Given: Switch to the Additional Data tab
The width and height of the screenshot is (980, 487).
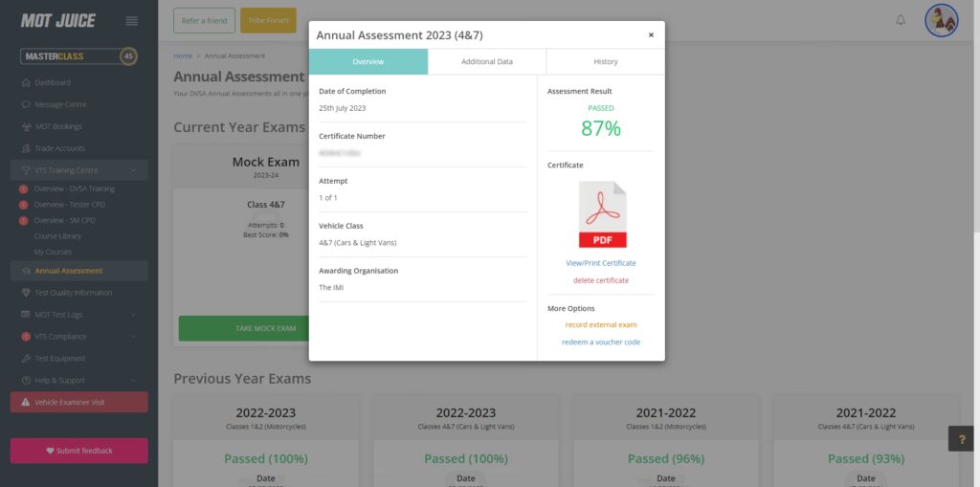Looking at the screenshot, I should tap(486, 61).
